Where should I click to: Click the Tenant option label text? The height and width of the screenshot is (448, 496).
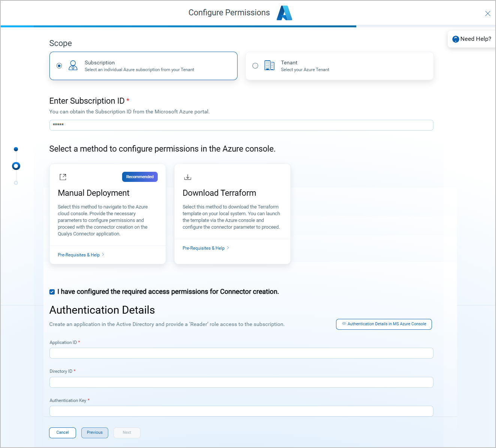tap(289, 63)
